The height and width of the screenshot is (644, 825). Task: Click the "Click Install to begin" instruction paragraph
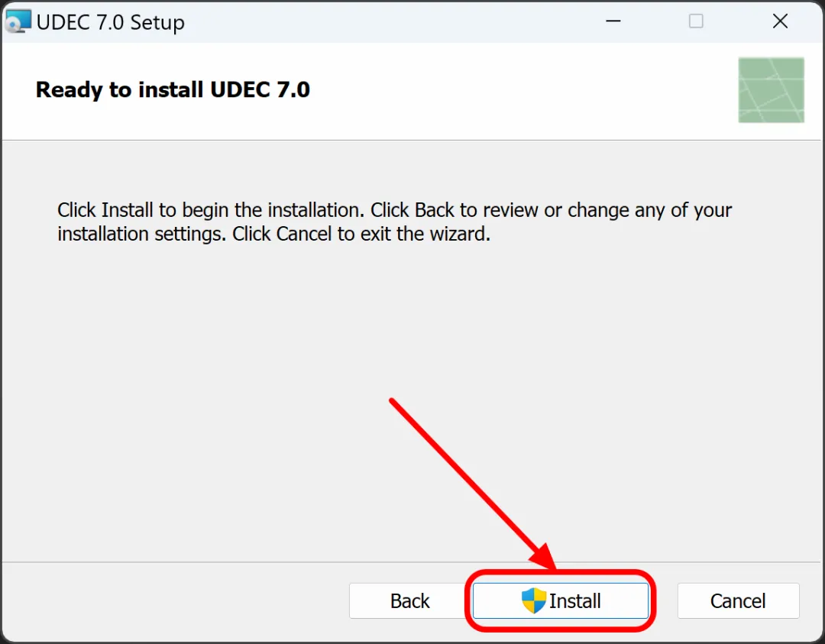pyautogui.click(x=394, y=222)
